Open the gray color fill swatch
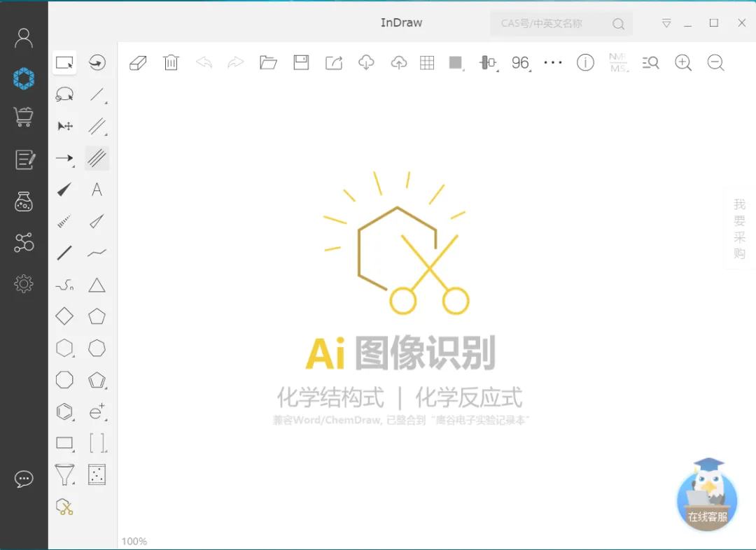756x550 pixels. point(456,63)
